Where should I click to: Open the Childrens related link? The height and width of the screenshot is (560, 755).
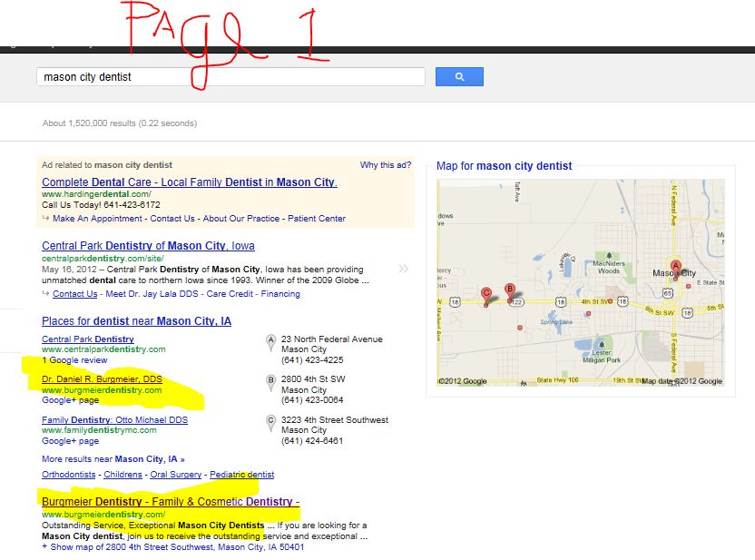(123, 475)
